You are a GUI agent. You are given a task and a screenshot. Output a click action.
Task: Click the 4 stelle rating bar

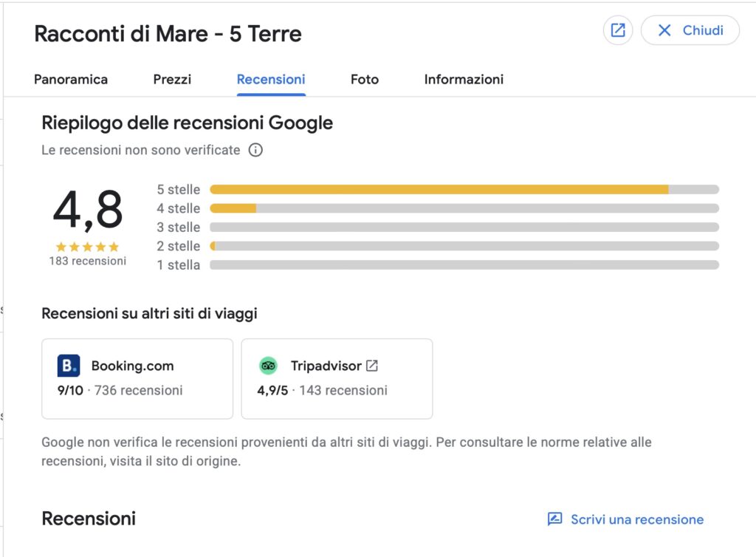(x=464, y=208)
